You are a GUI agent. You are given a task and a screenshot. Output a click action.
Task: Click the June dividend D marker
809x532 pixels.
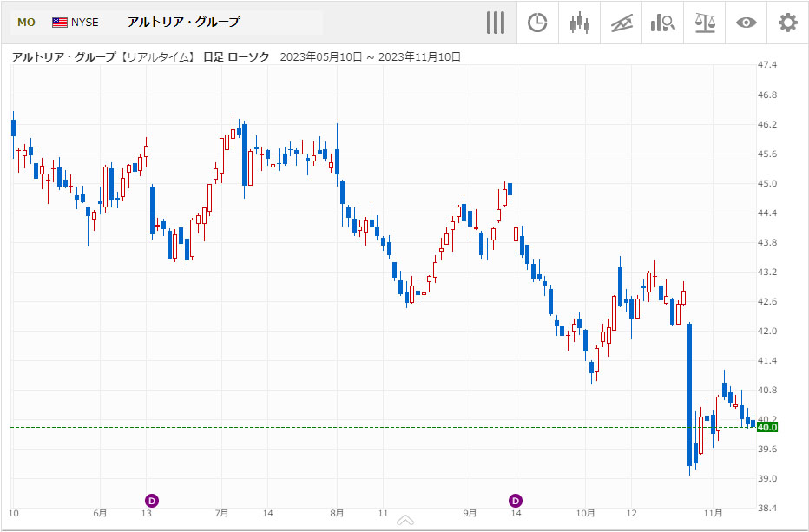152,500
